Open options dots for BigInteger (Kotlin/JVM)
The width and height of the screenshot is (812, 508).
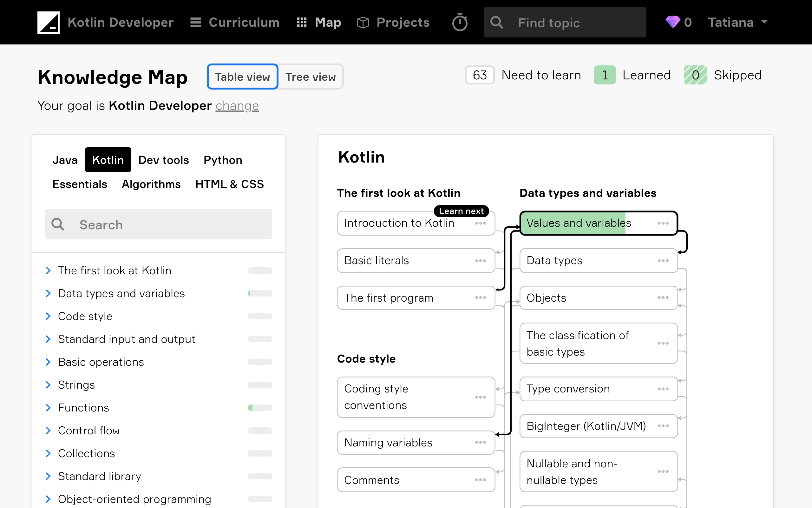pyautogui.click(x=663, y=426)
